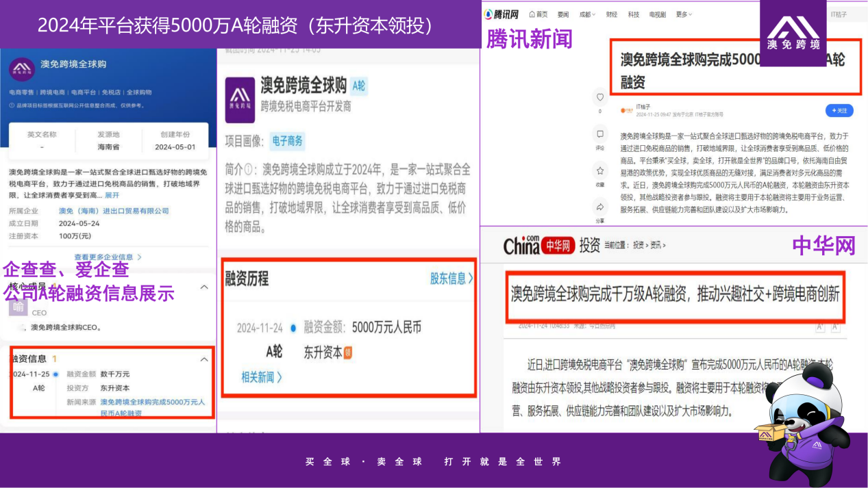
Task: Click the 发源地 海南省 info cell
Action: (108, 140)
